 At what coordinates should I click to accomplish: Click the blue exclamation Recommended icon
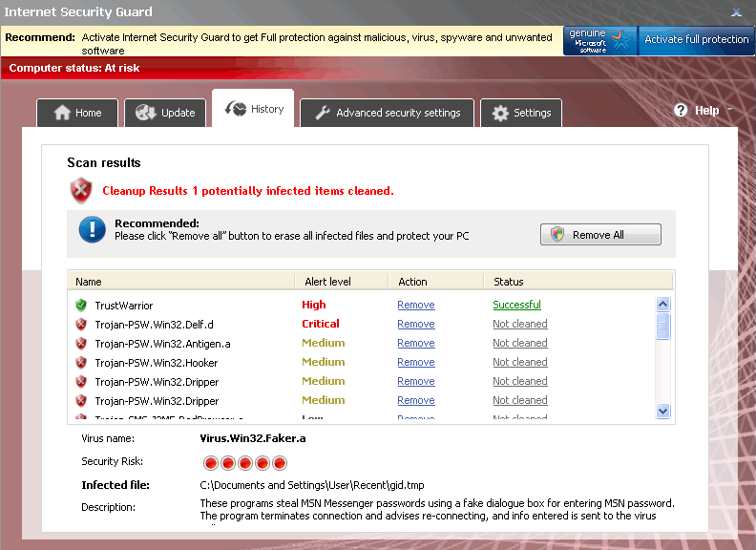coord(92,229)
